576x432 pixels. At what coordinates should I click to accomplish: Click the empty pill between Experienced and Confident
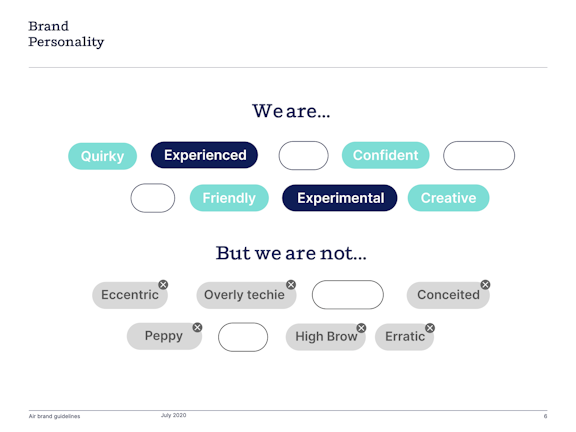[x=303, y=155]
